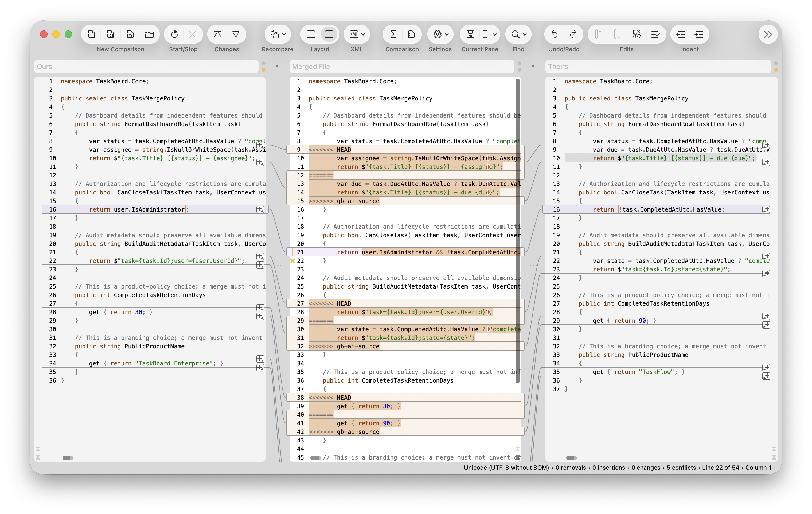
Task: Click the Start recompare circular arrow icon
Action: tap(174, 34)
